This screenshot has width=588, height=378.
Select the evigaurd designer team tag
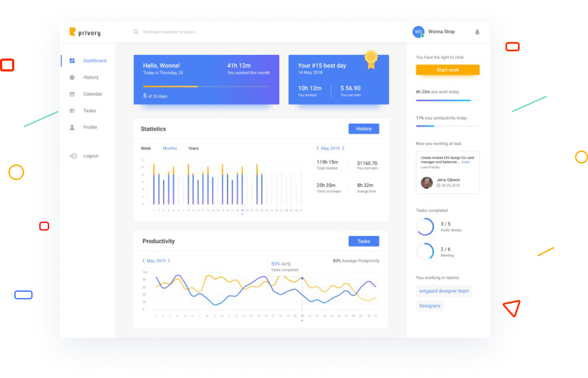tap(444, 291)
